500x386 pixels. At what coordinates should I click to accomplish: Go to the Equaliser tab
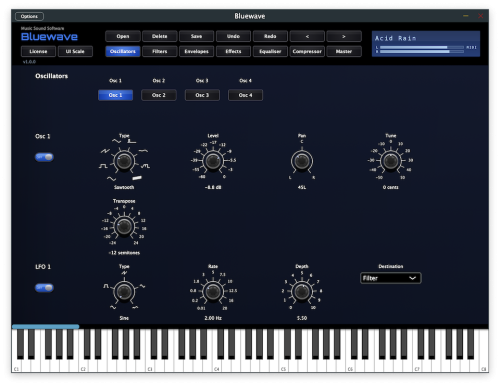[270, 51]
